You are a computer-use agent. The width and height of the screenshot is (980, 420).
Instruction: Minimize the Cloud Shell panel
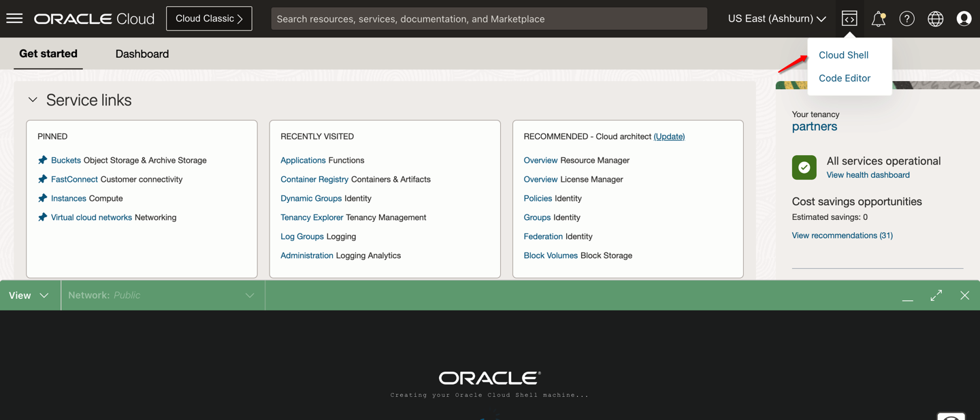[907, 297]
